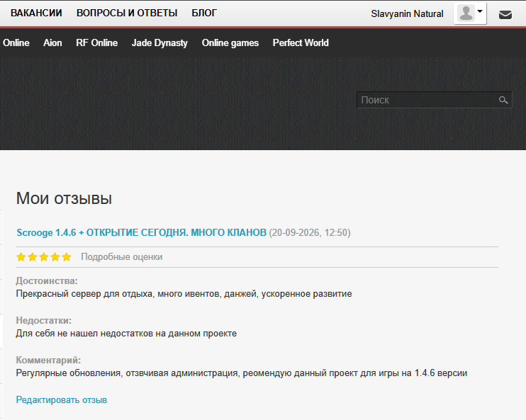
Task: Click text starting Прекрасный сервер для отдыха
Action: click(x=184, y=294)
